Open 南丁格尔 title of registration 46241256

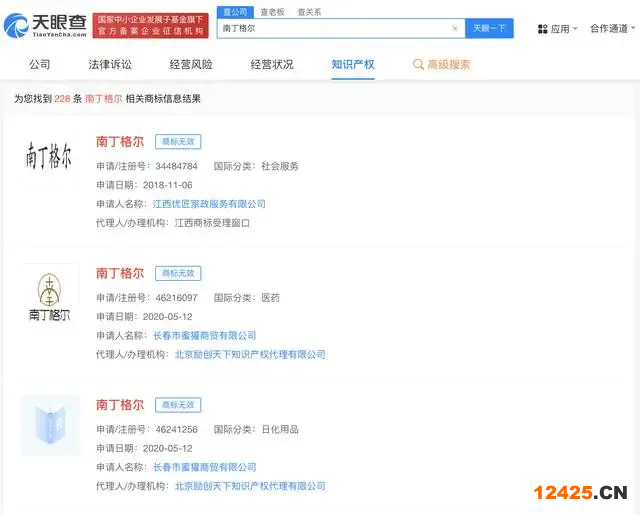(x=120, y=405)
